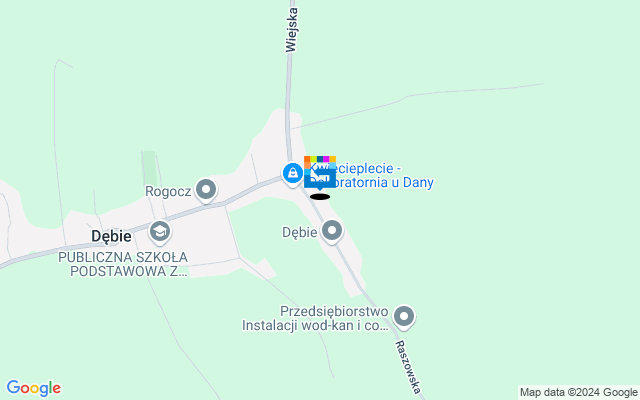This screenshot has height=400, width=640.
Task: Click Map data ©2024 Google attribution
Action: click(578, 393)
